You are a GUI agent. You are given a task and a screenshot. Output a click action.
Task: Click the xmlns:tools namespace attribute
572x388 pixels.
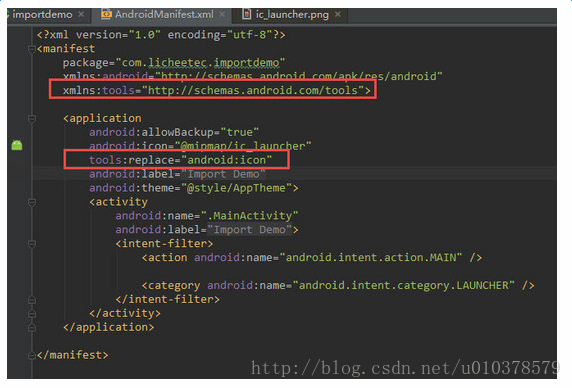coord(217,90)
